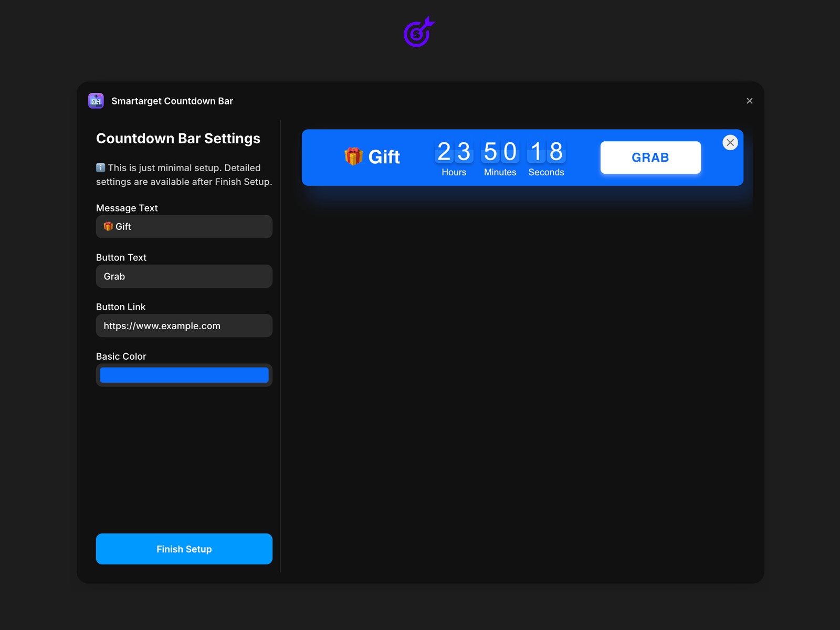Select the Button Text input field
Screen dimensions: 840x630
click(184, 276)
